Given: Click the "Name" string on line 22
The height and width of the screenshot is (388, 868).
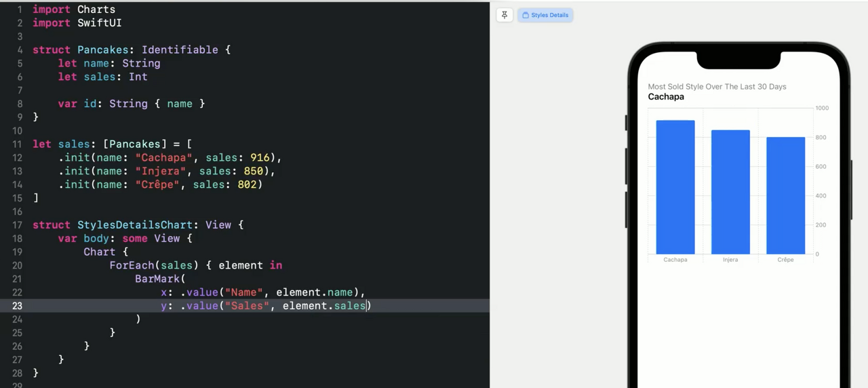Looking at the screenshot, I should point(244,292).
